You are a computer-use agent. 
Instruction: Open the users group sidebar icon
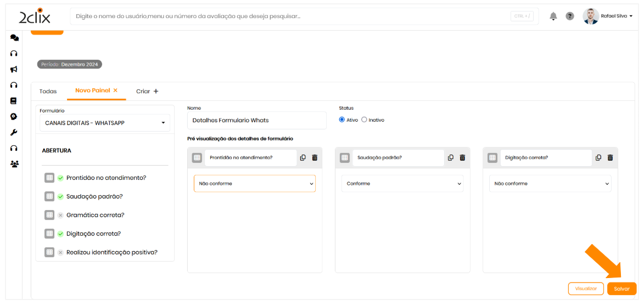point(14,164)
